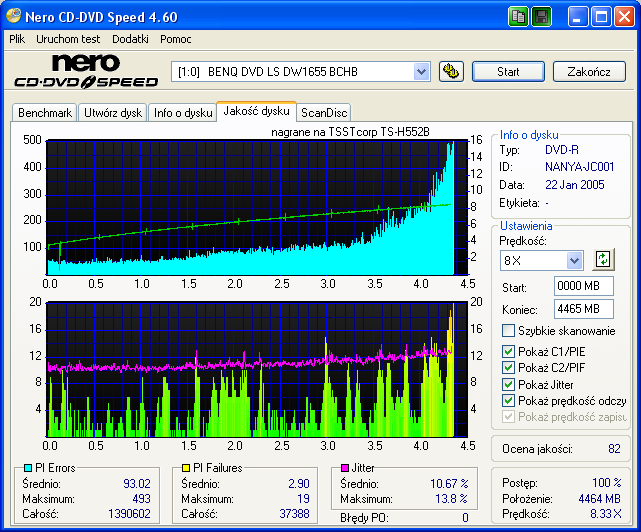Click the Koniec 4465 MB input field
The height and width of the screenshot is (532, 641).
click(x=584, y=309)
